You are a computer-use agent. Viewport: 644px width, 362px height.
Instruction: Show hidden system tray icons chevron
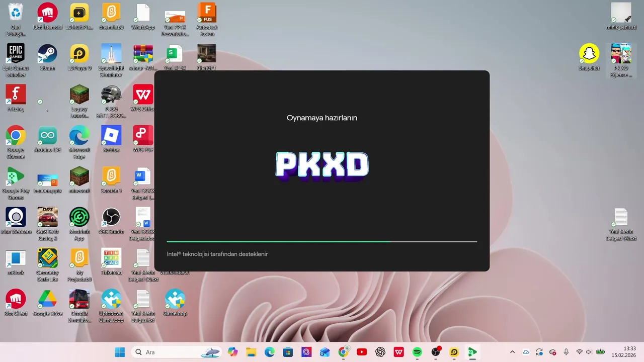pos(512,352)
